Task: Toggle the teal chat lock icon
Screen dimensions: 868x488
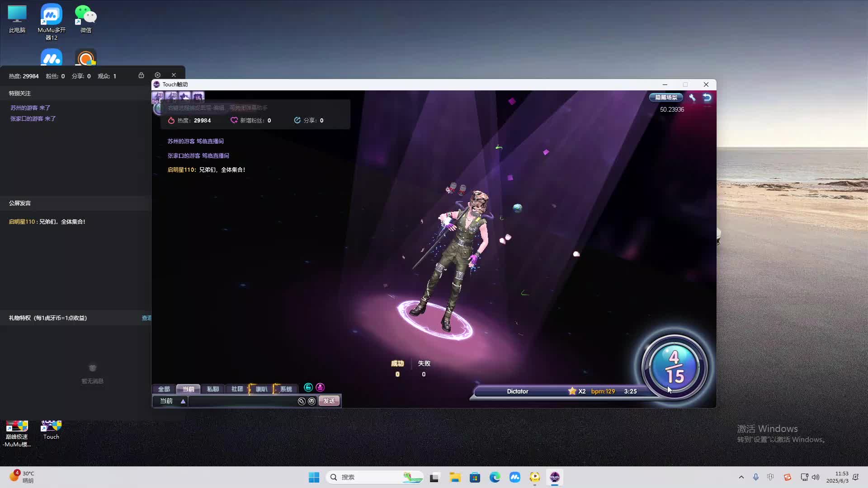Action: coord(308,388)
